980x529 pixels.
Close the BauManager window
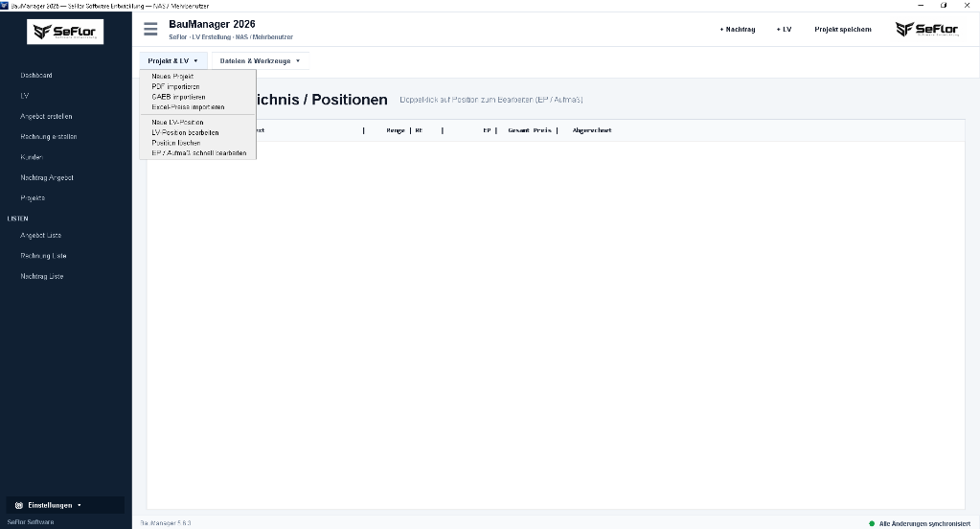click(967, 6)
